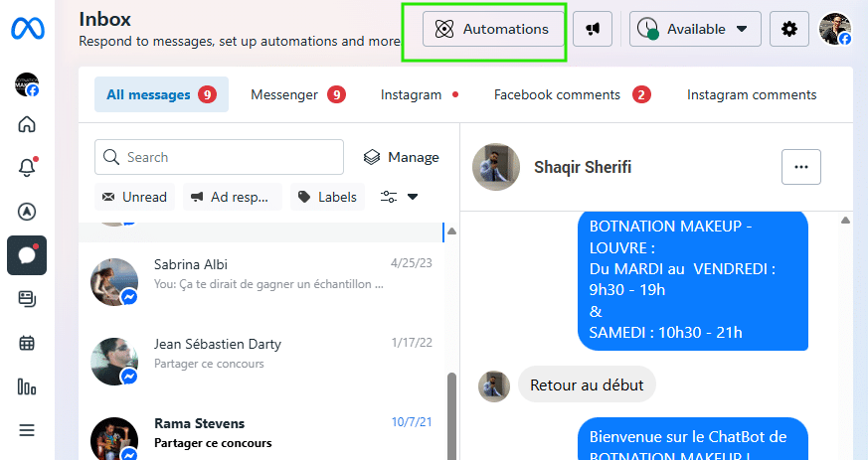
Task: Open notifications bell in sidebar
Action: click(x=27, y=168)
